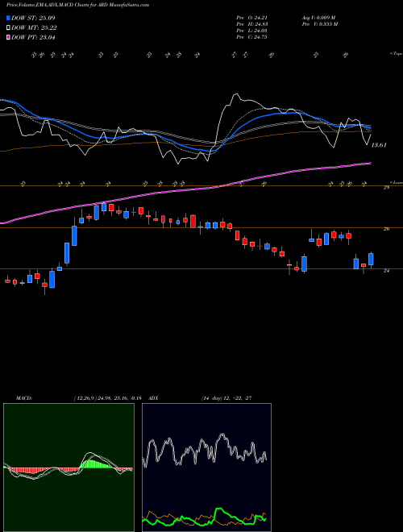Image resolution: width=403 pixels, height=532 pixels.
Task: Click the 'Pre O: 24.21' value
Action: coord(251,18)
